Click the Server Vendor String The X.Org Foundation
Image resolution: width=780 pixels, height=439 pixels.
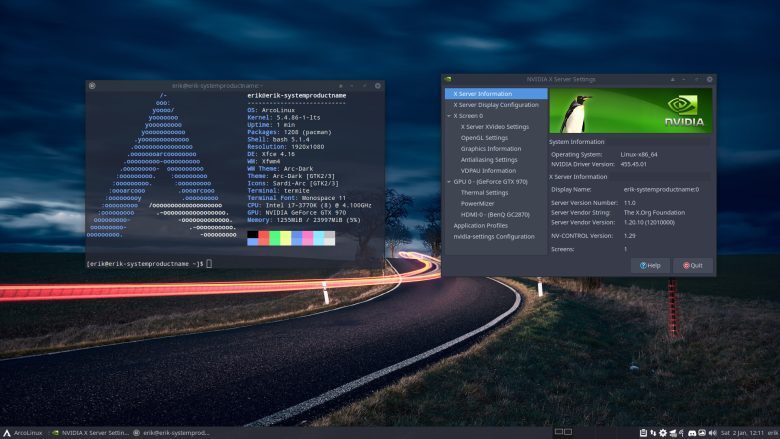pyautogui.click(x=654, y=212)
